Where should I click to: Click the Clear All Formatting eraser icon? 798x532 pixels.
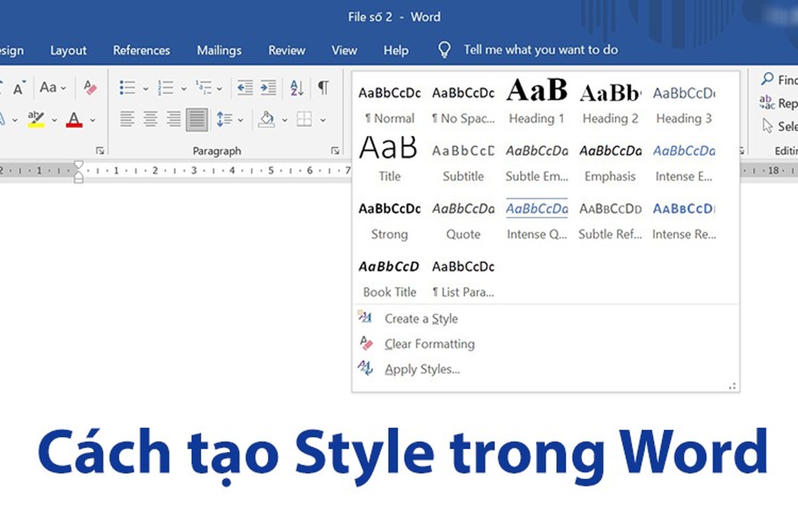coord(90,88)
